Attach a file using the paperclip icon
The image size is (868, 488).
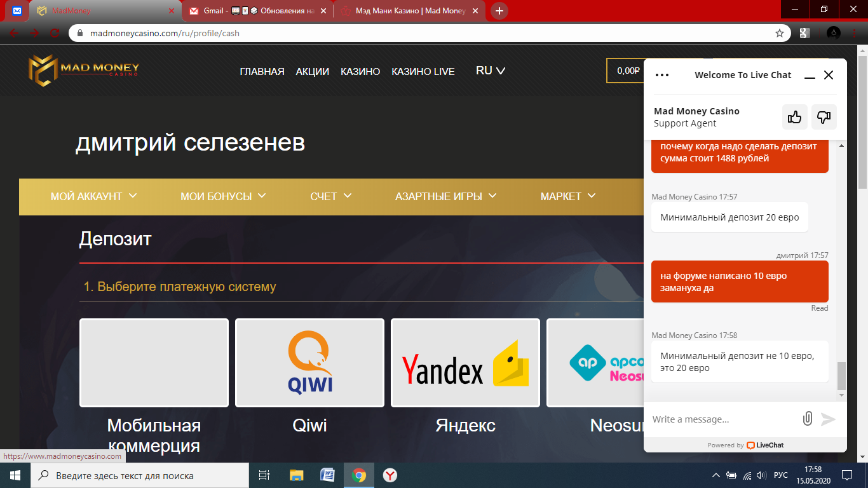click(808, 419)
